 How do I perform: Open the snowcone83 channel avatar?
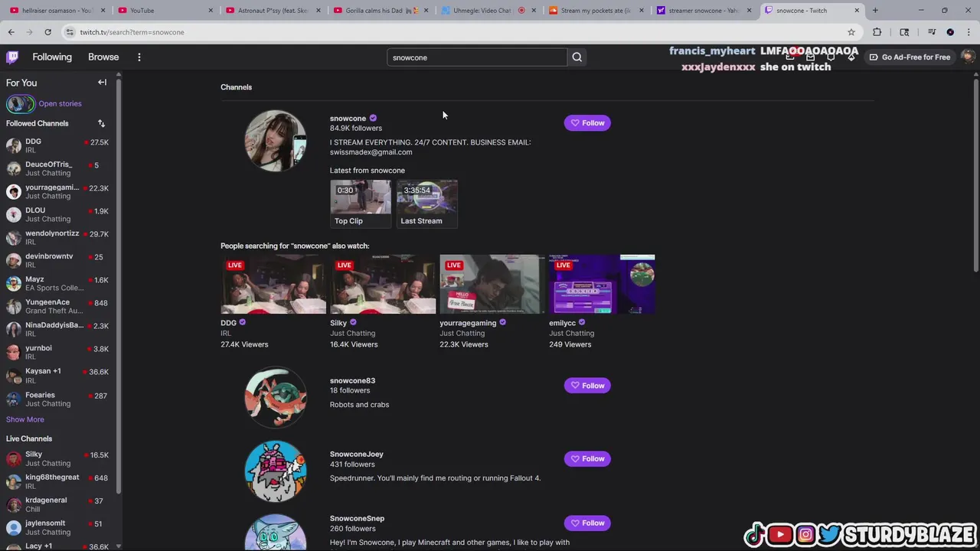pyautogui.click(x=276, y=397)
